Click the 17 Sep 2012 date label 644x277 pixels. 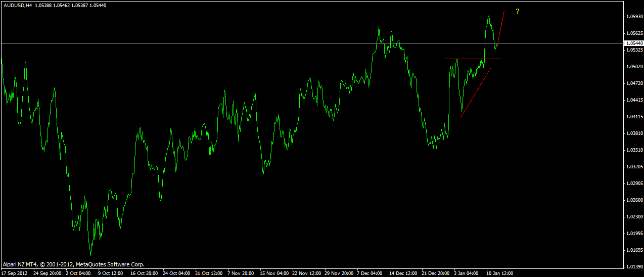pos(14,273)
